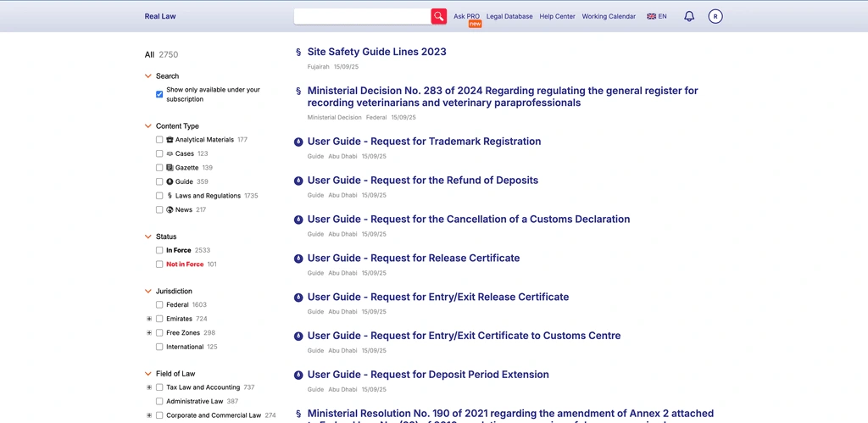Click the guide icon beside Request for Release Certificate
This screenshot has height=423, width=868.
point(298,258)
